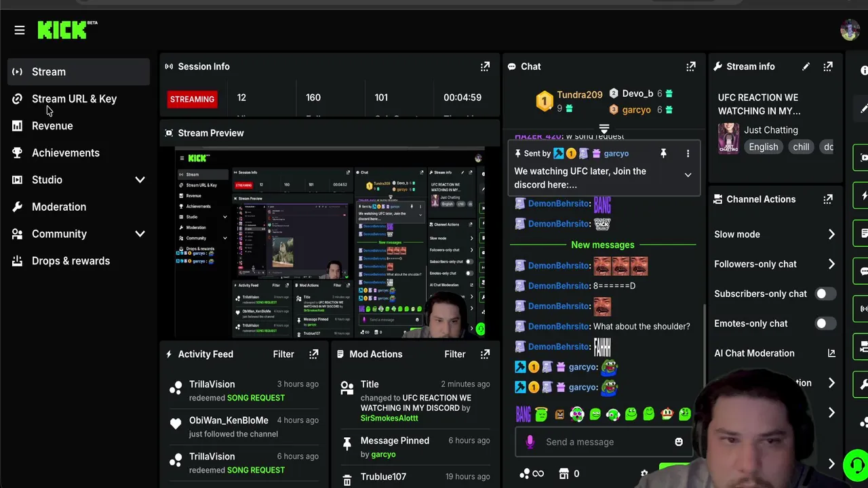The height and width of the screenshot is (488, 868).
Task: Click Devo_b in chat leaderboard
Action: [x=637, y=94]
